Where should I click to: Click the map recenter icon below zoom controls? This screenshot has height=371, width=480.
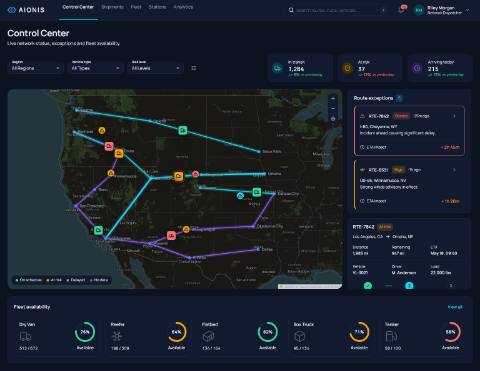333,118
